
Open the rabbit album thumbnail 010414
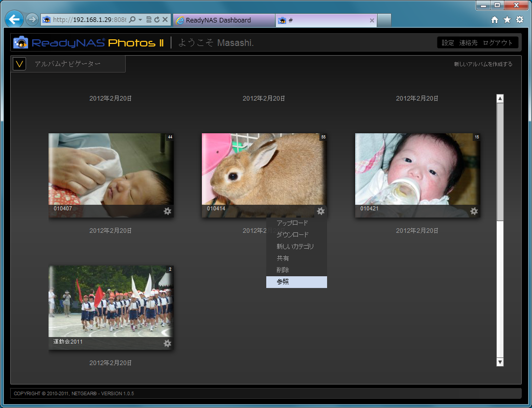coord(264,170)
